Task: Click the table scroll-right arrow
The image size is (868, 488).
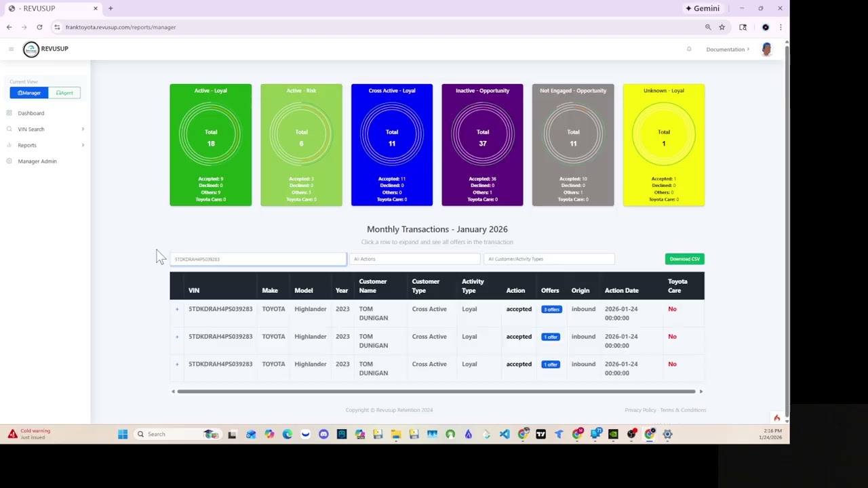Action: (701, 391)
